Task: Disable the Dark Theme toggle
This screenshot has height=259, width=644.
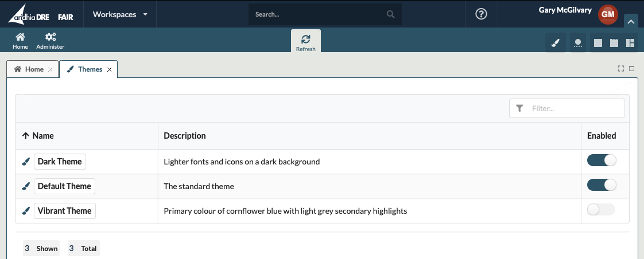Action: pyautogui.click(x=601, y=161)
